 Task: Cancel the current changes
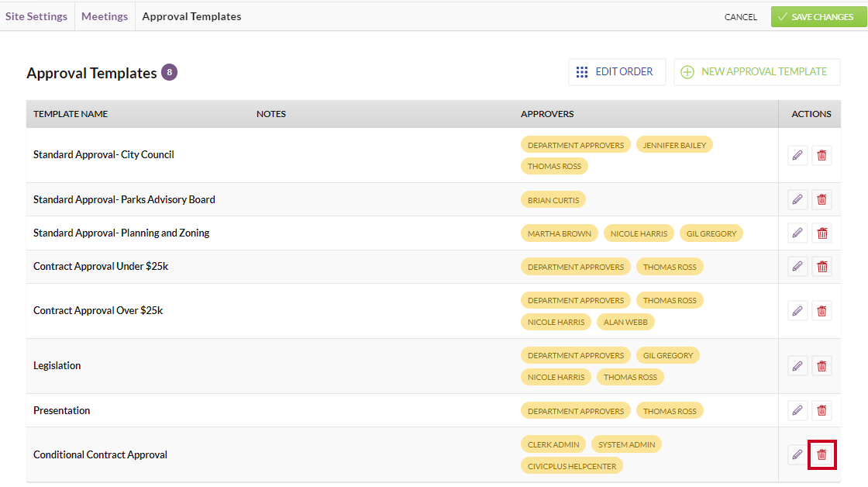pos(741,17)
